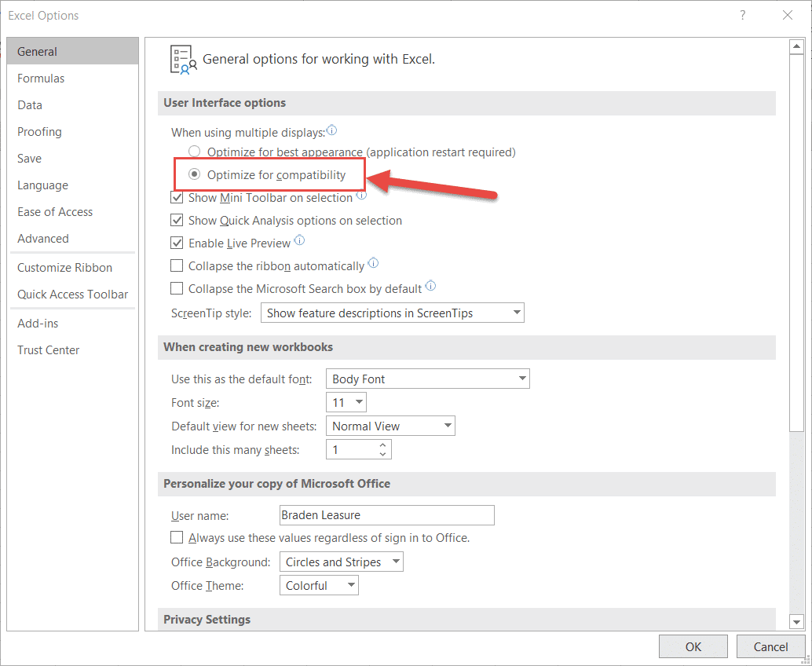This screenshot has height=666, width=812.
Task: Click info icon beside Collapse the ribbon automatically
Action: tap(373, 263)
